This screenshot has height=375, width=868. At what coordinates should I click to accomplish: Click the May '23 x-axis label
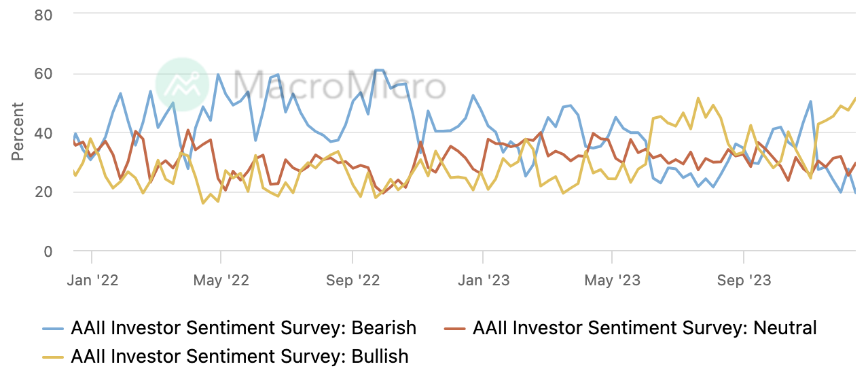point(612,280)
